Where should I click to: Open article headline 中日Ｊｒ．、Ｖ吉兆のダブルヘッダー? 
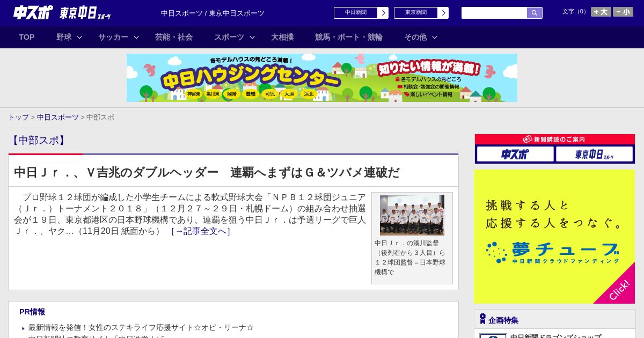tap(207, 172)
